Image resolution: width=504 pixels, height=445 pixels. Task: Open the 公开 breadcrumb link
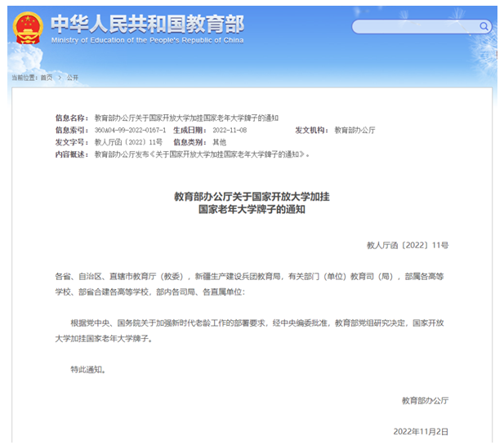click(x=73, y=78)
